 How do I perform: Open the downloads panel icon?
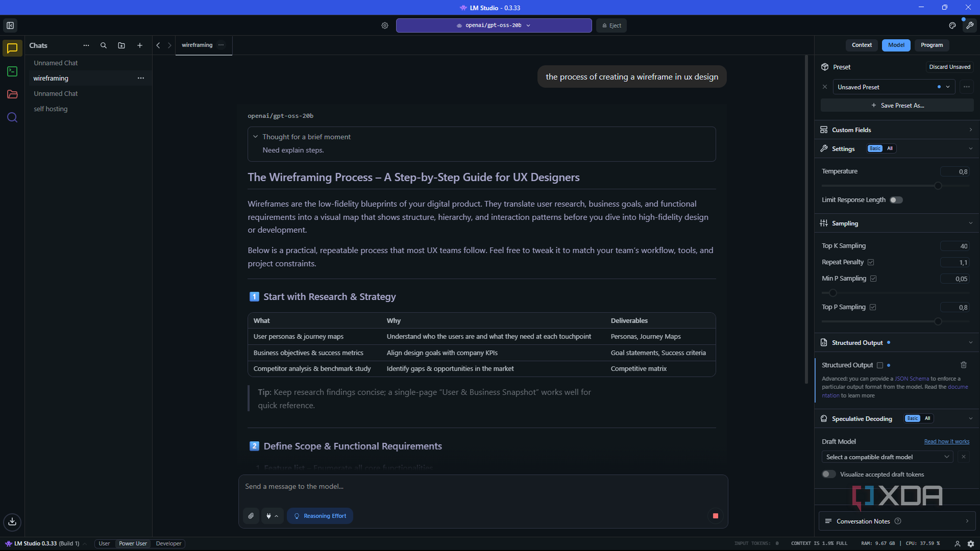pyautogui.click(x=12, y=522)
